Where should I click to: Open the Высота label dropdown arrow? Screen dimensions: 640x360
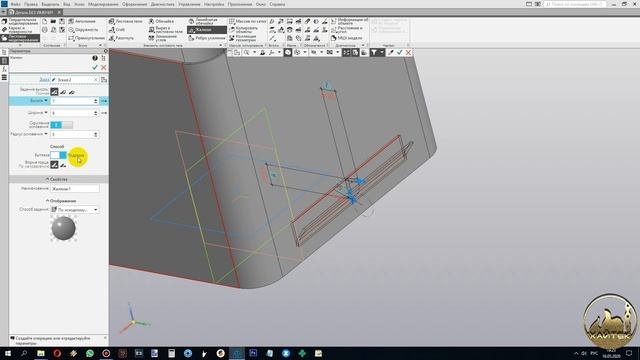[x=46, y=100]
